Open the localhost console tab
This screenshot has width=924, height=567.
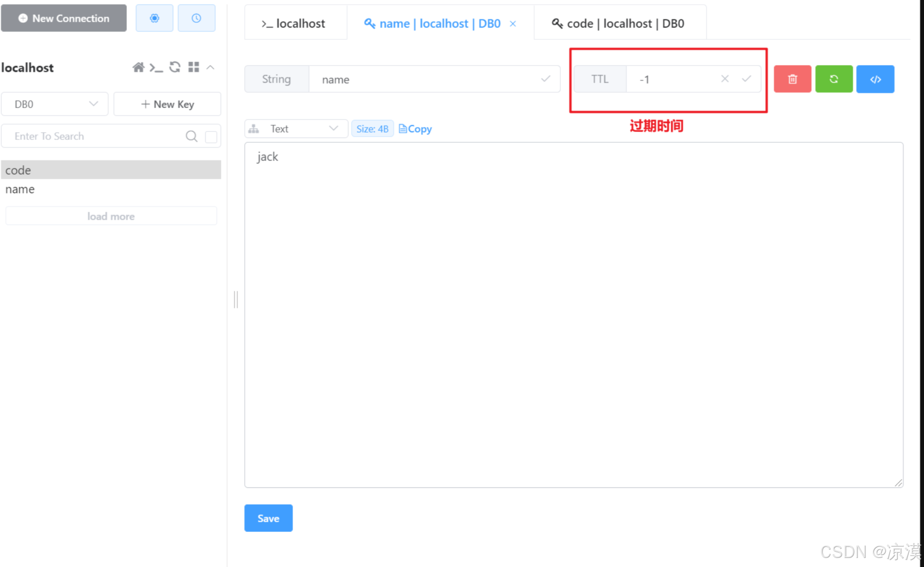[x=294, y=23]
